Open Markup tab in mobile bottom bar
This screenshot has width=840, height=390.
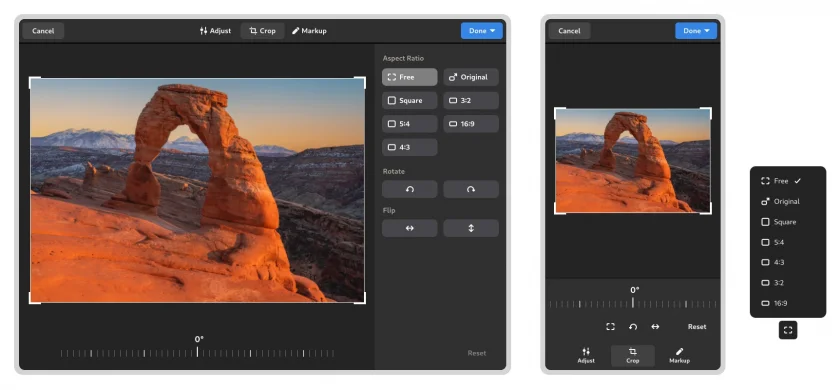tap(679, 356)
